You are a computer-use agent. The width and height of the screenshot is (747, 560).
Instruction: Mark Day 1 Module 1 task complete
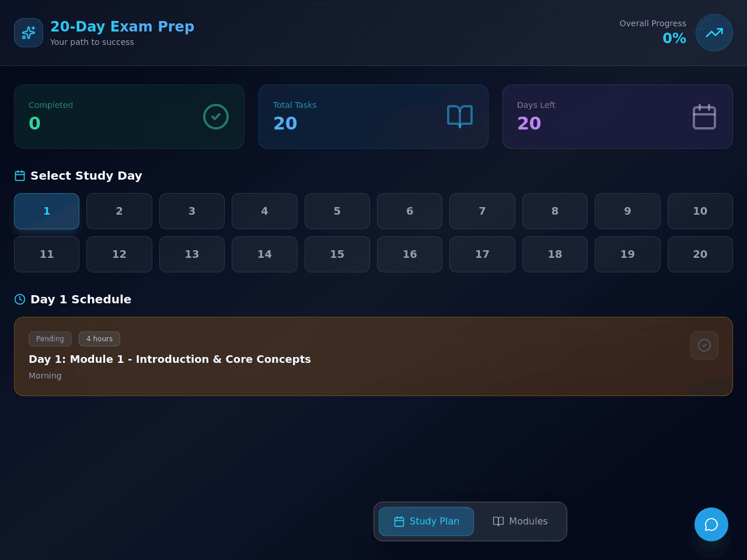(704, 345)
